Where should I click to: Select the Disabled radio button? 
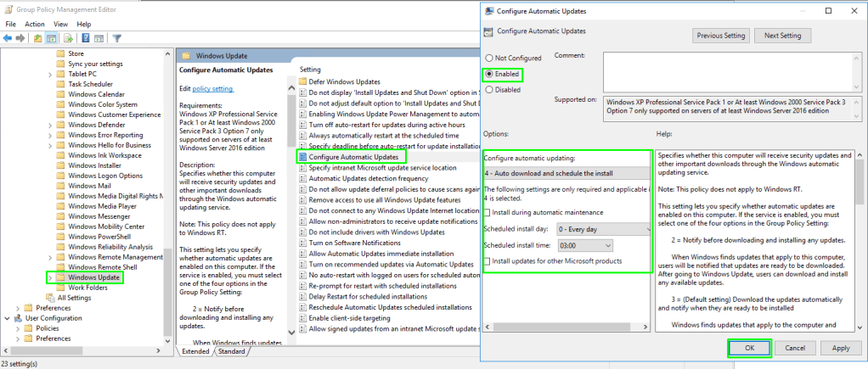(488, 89)
